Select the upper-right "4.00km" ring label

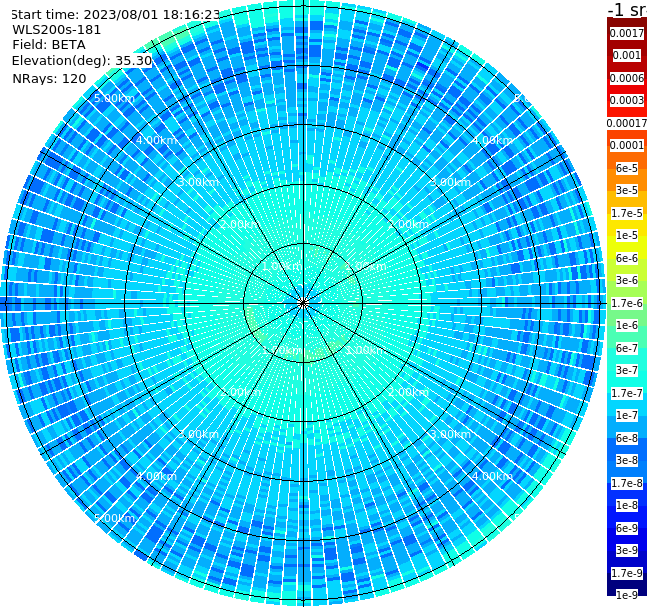coord(492,140)
